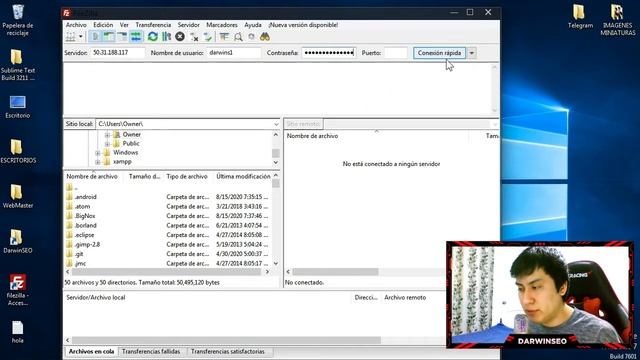The image size is (640, 360).
Task: Select the Owner folder tree item
Action: [131, 134]
